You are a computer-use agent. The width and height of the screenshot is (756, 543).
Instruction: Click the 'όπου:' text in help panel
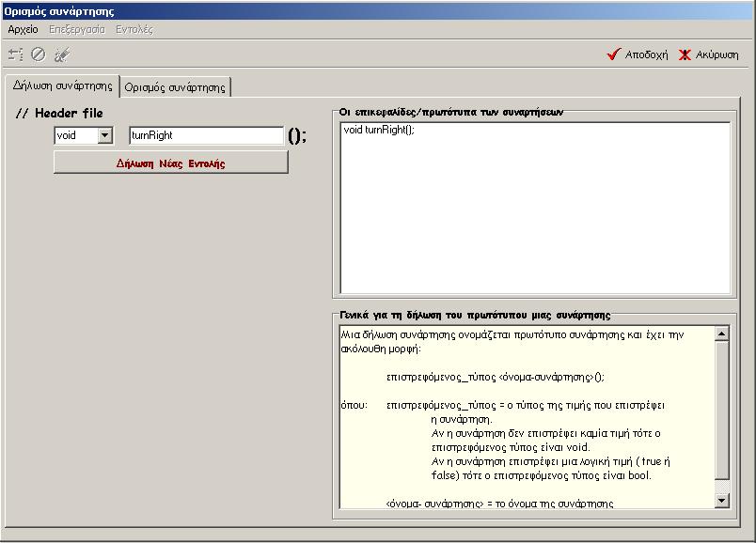coord(354,405)
